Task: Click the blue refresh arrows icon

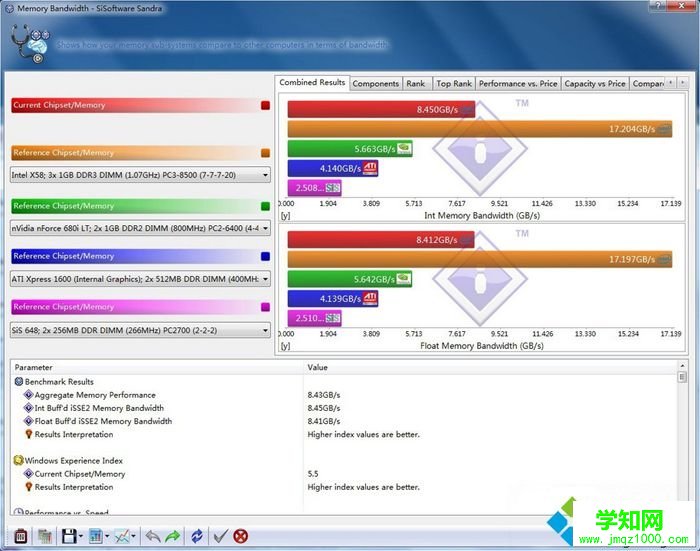Action: [197, 536]
